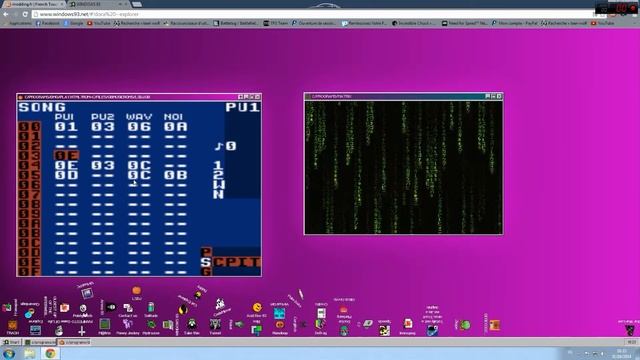Screen dimensions: 640x360
Task: Select highlighted 0E cell in PU1 row 03
Action: point(66,156)
